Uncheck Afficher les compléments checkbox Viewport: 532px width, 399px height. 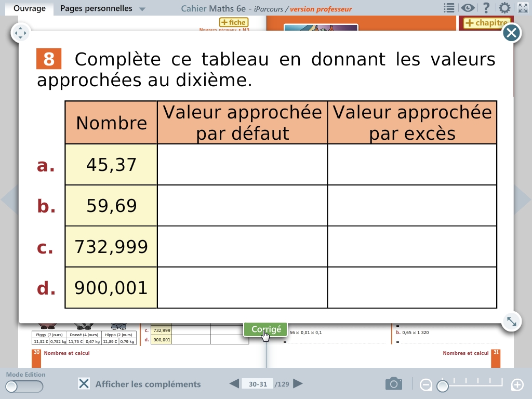click(x=84, y=384)
